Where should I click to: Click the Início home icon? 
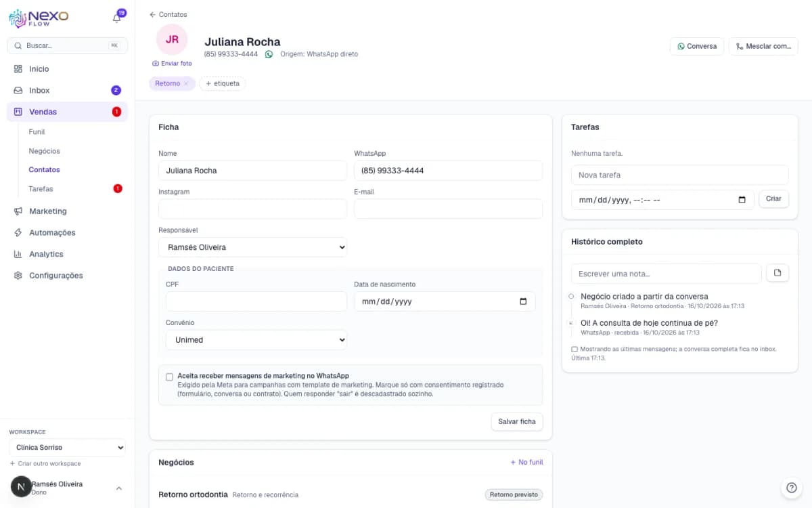click(18, 69)
